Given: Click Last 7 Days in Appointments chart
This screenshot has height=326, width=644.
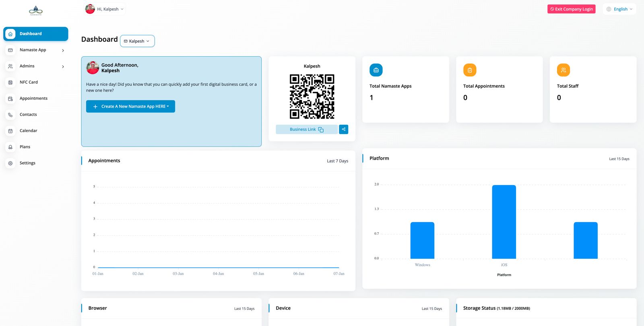Looking at the screenshot, I should (x=337, y=161).
